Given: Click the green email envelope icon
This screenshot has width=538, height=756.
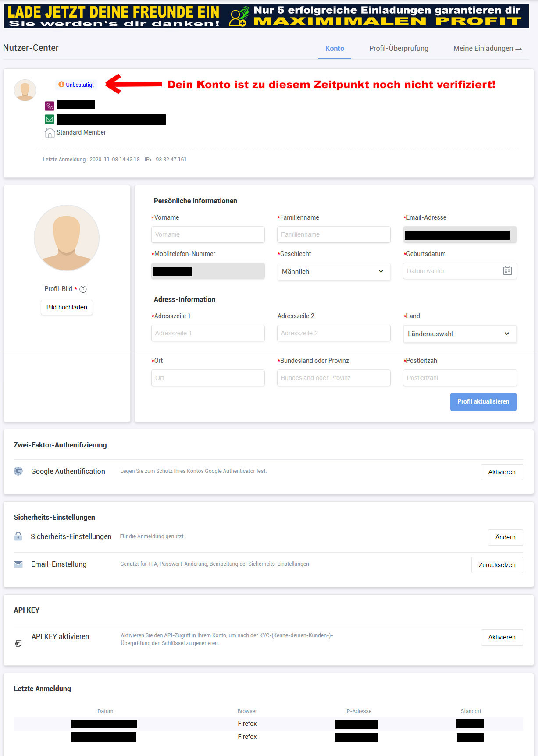Looking at the screenshot, I should [50, 119].
